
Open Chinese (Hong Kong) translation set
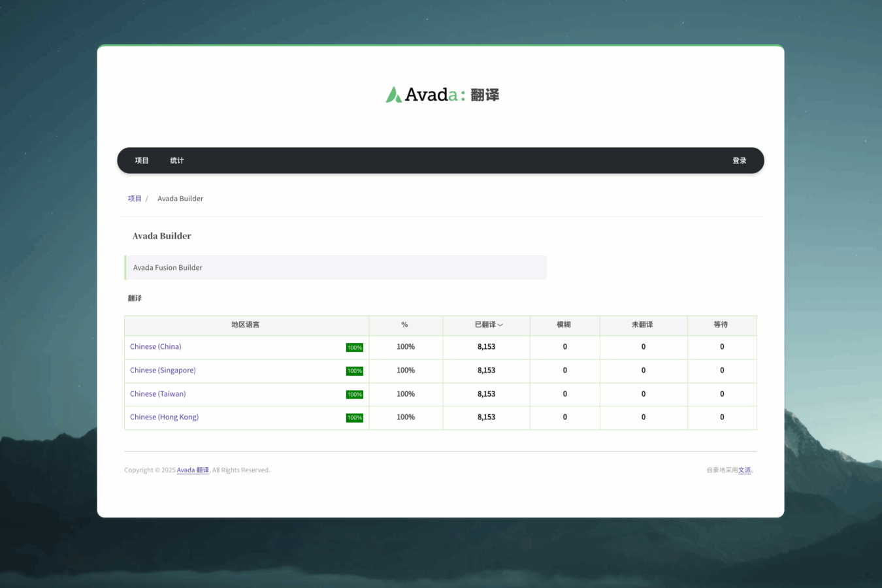pyautogui.click(x=164, y=417)
